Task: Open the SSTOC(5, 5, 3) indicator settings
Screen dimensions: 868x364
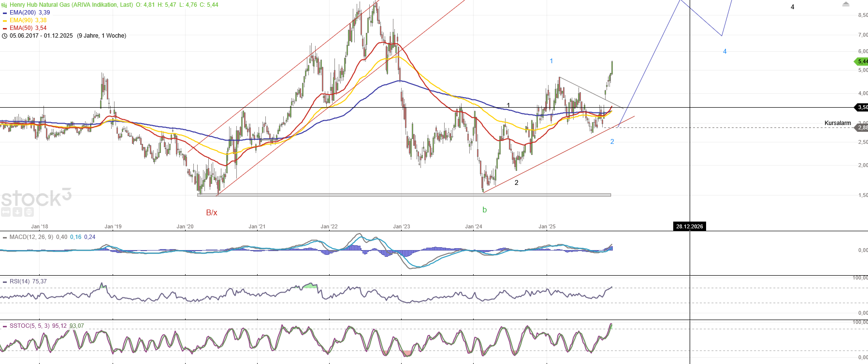Action: (x=29, y=326)
